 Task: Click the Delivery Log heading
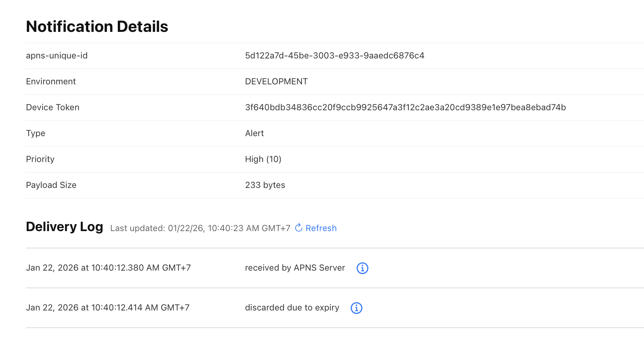[64, 227]
